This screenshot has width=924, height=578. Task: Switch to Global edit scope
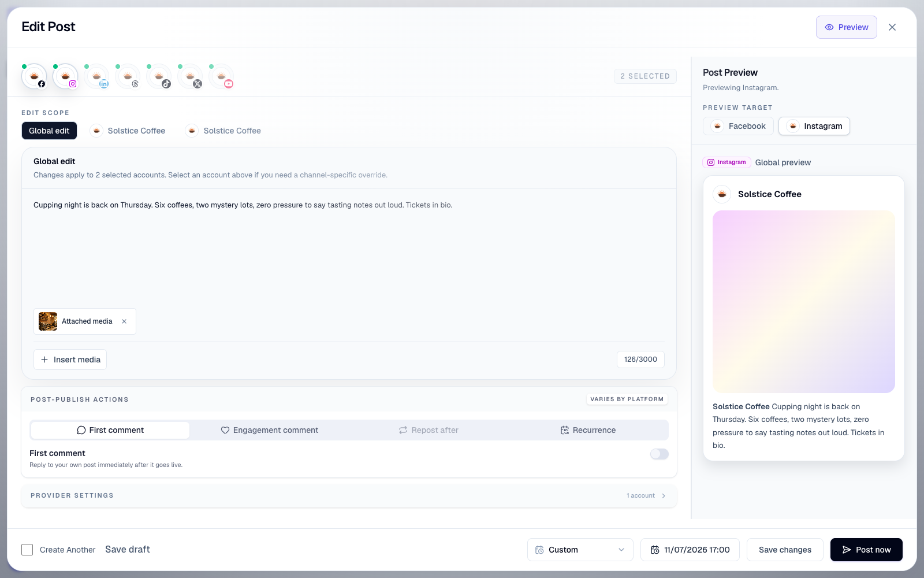pos(49,131)
